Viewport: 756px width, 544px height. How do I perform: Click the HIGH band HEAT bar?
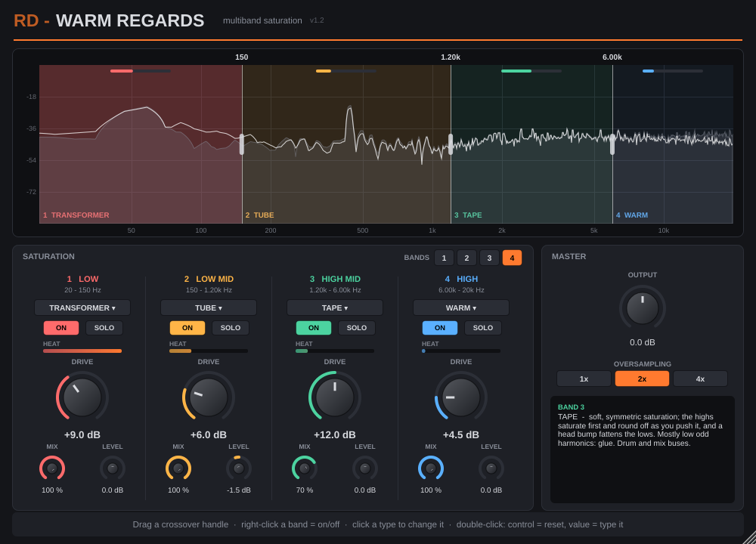tap(461, 351)
